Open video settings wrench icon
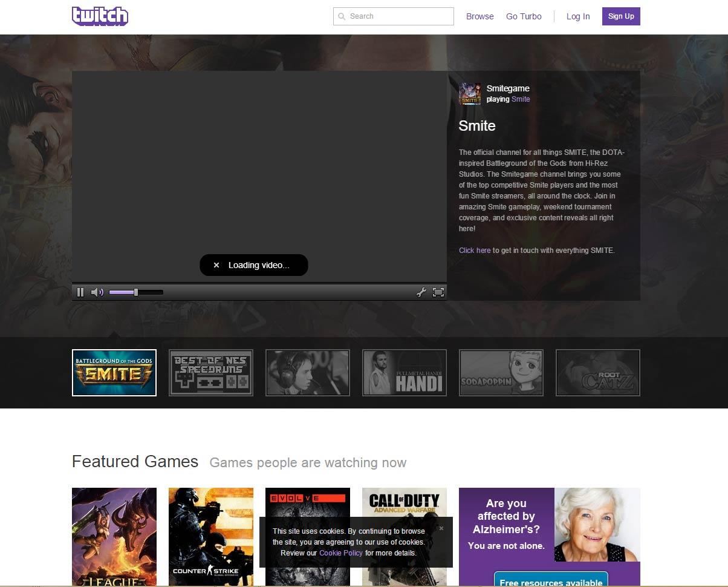The height and width of the screenshot is (587, 728). click(x=421, y=292)
